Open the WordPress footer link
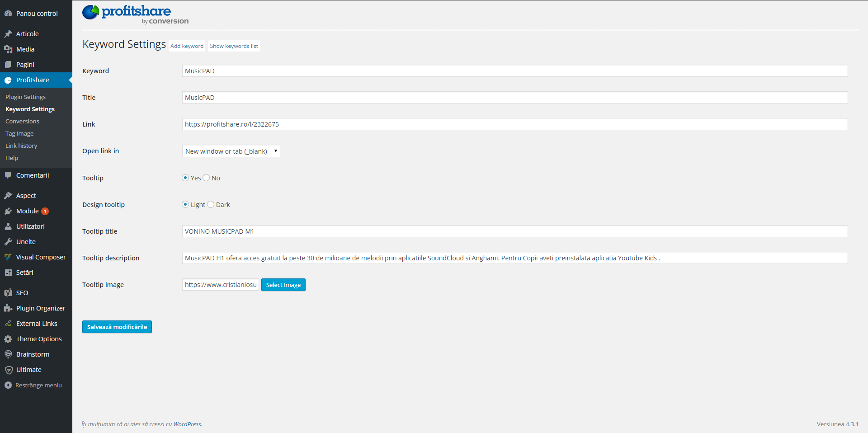Viewport: 868px width, 433px height. pyautogui.click(x=187, y=424)
